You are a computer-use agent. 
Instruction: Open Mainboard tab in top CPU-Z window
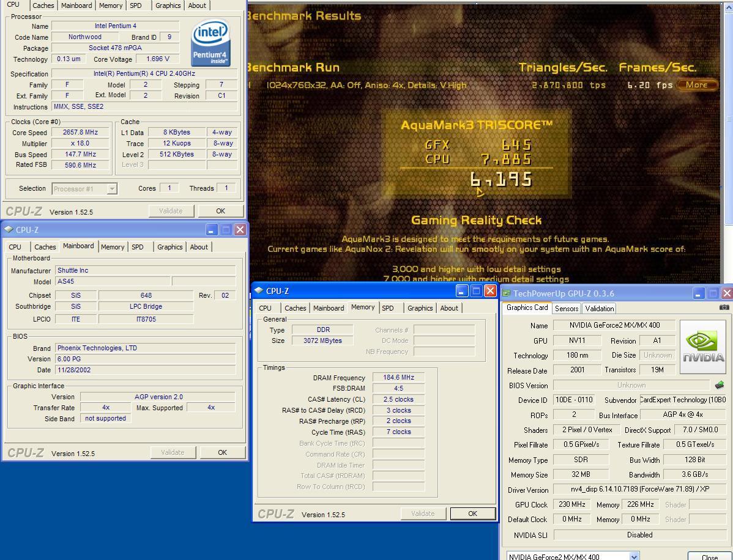coord(76,6)
